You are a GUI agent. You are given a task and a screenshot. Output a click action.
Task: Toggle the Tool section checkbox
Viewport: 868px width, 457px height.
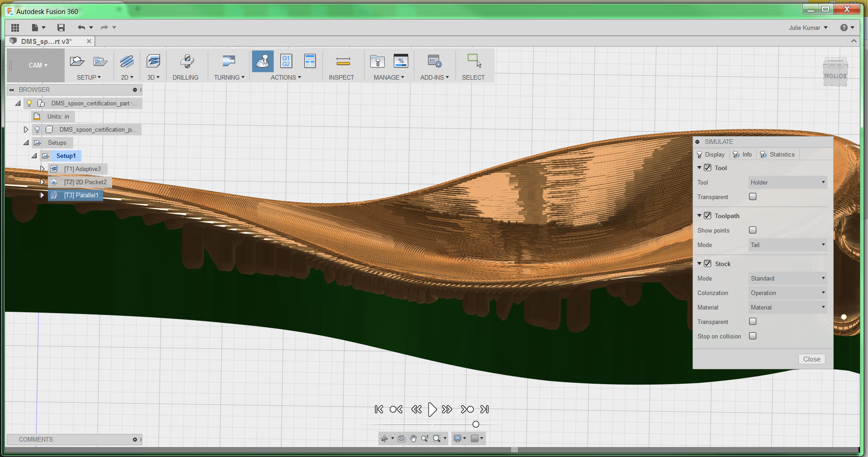(708, 168)
